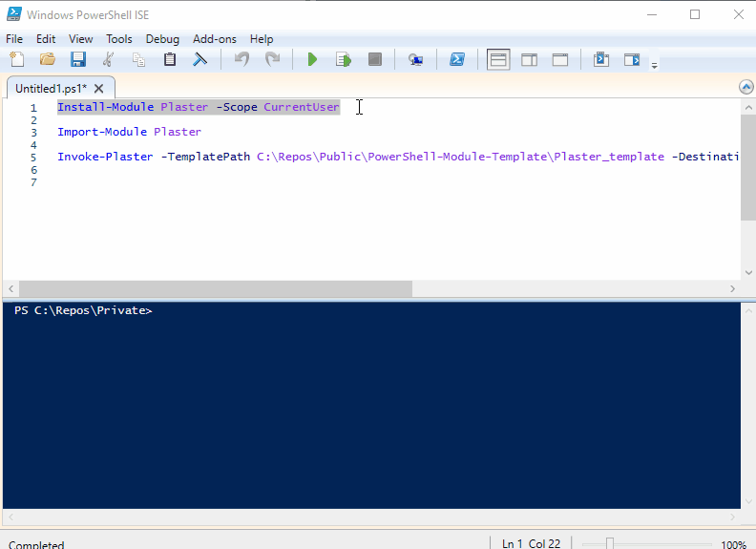Run the script with green play icon
The image size is (756, 549).
coord(312,59)
